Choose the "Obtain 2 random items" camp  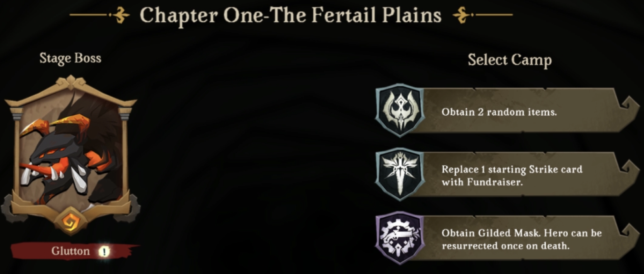pos(515,112)
